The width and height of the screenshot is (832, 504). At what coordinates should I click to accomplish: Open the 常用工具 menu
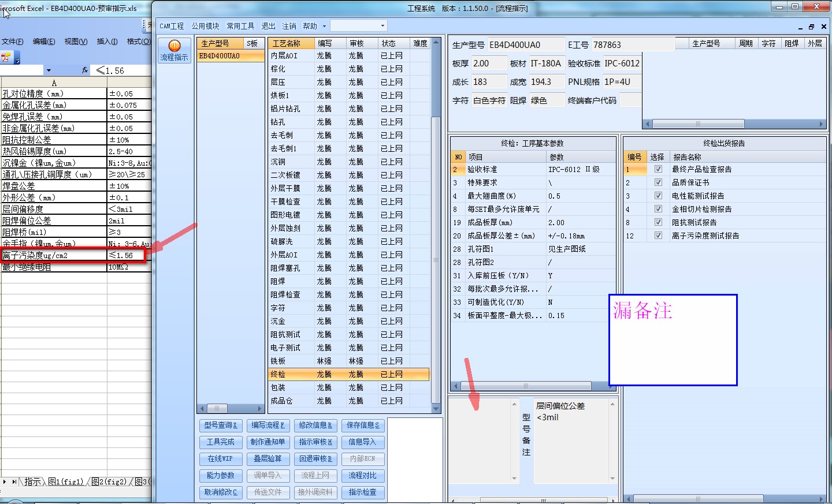[x=240, y=26]
